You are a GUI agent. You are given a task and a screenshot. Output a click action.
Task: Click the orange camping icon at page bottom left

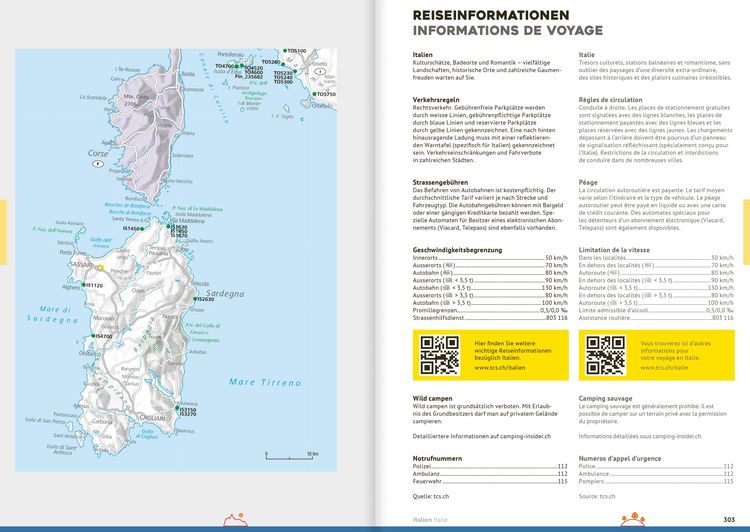235,520
